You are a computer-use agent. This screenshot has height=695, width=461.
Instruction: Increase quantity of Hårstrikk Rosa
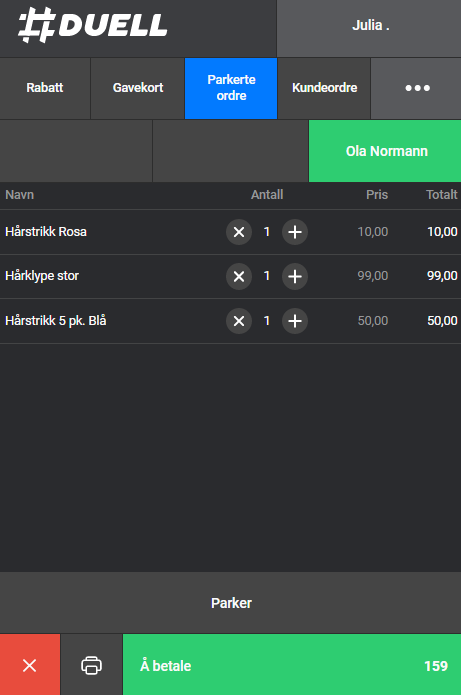coord(295,232)
